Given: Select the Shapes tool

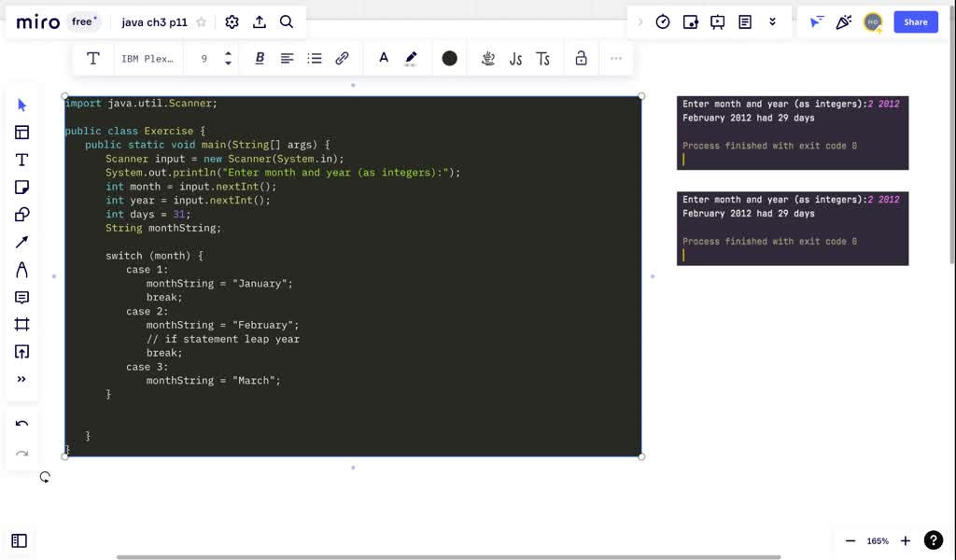Looking at the screenshot, I should point(21,214).
